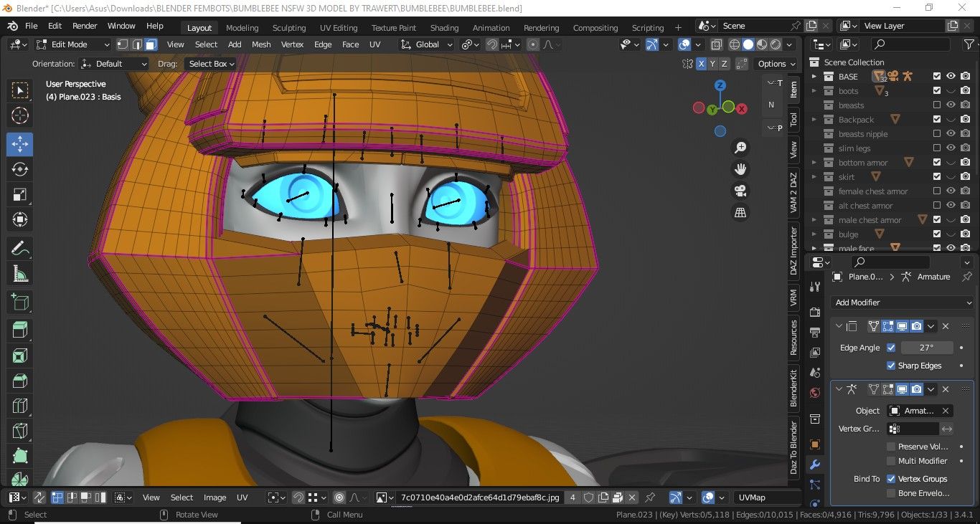
Task: Switch perspective/orthographic with grid icon
Action: click(x=740, y=212)
